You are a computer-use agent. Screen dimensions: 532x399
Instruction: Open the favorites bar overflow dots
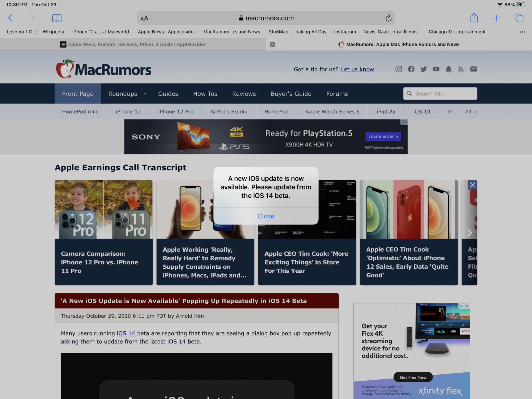click(x=522, y=32)
